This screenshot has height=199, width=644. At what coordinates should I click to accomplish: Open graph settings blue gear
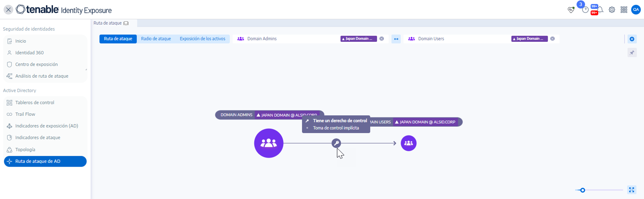coord(632,39)
